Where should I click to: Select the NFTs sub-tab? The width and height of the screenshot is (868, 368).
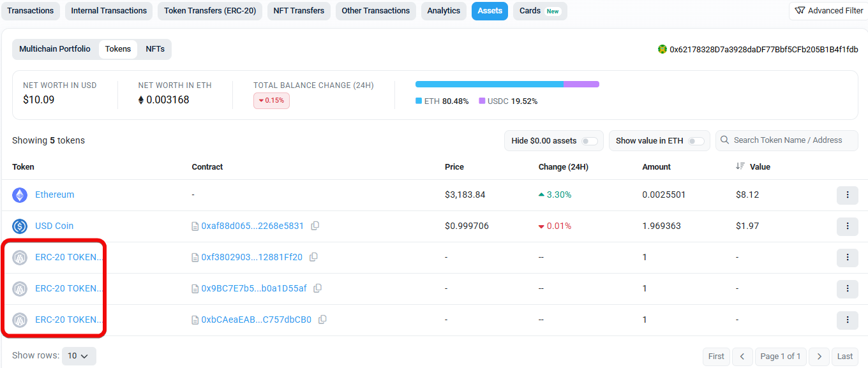(x=155, y=49)
